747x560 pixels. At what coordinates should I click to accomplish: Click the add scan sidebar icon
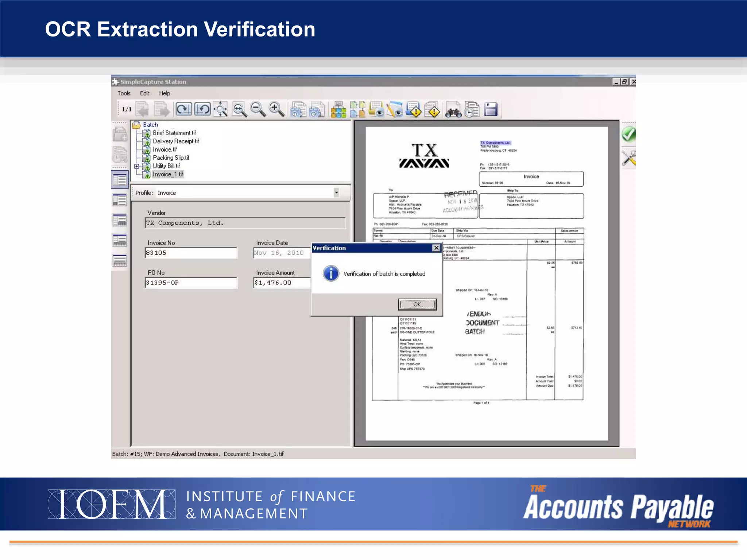pos(120,134)
